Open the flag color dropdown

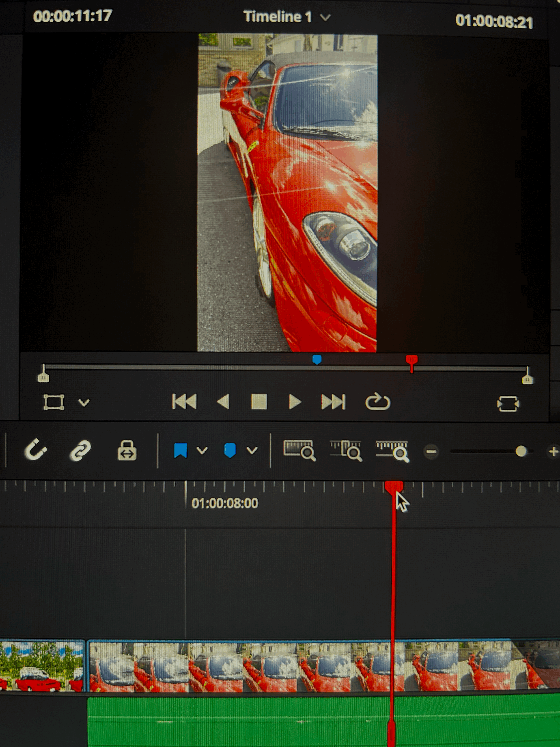coord(202,450)
